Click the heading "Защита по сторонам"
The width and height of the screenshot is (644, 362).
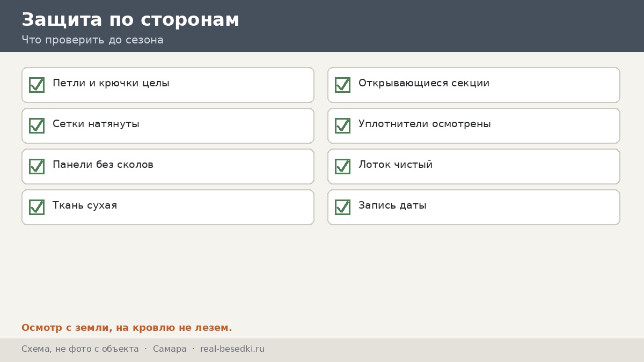pyautogui.click(x=130, y=20)
